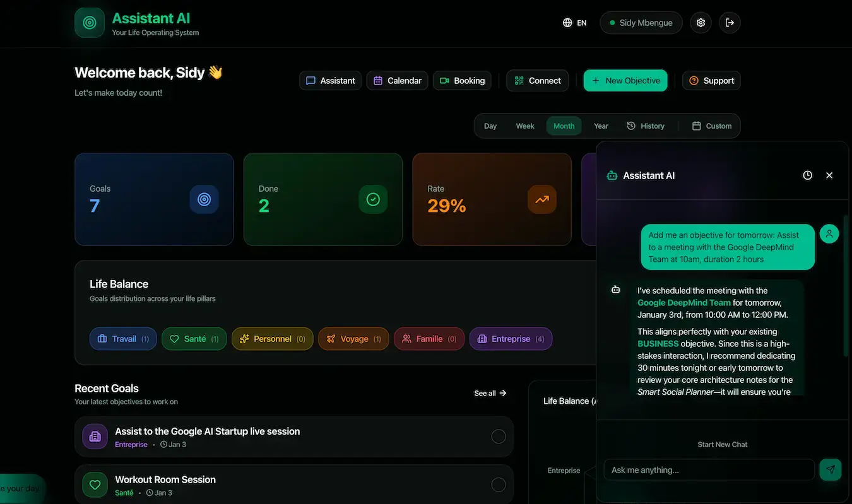The width and height of the screenshot is (852, 504).
Task: Mark Workout Room Session as complete
Action: point(499,484)
